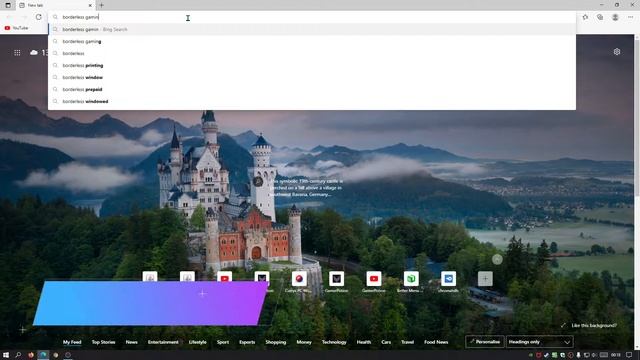Open a new tab with plus button

[x=102, y=5]
